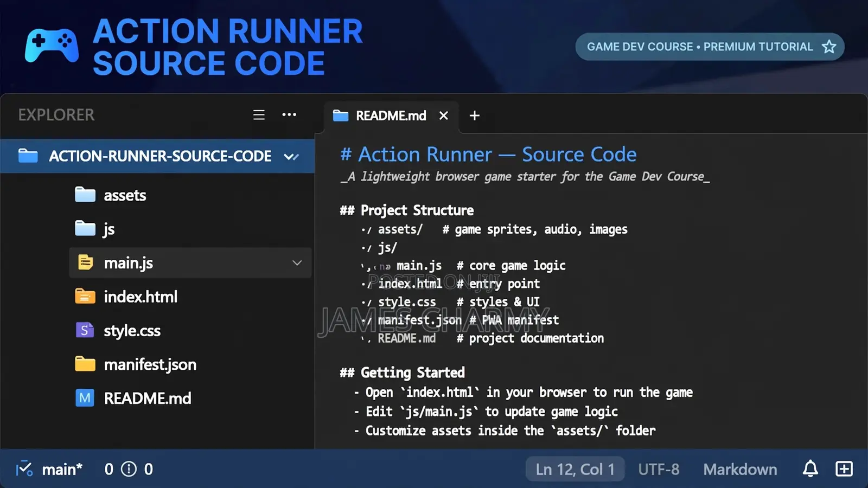The height and width of the screenshot is (488, 868).
Task: Click the Game Dev Course Premium Tutorial badge
Action: [710, 47]
